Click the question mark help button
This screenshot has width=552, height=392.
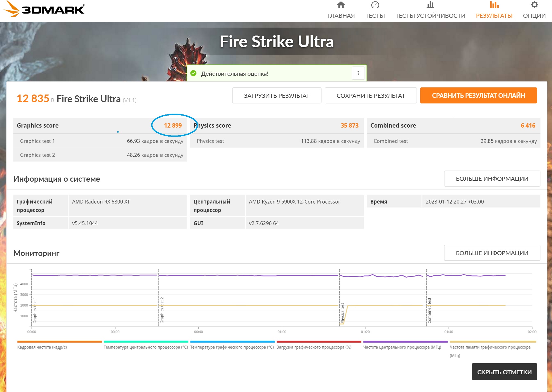pyautogui.click(x=358, y=73)
